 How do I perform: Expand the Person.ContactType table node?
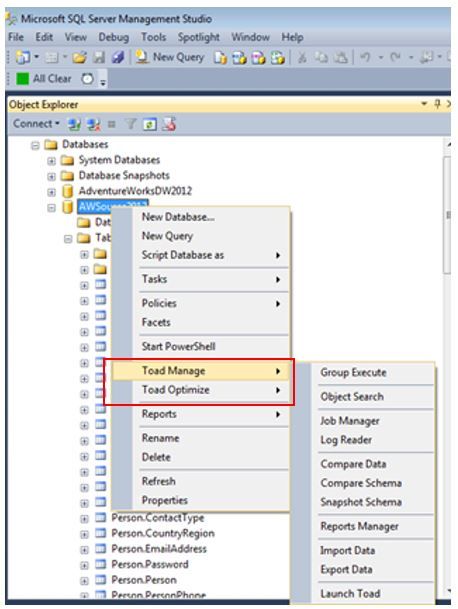84,519
